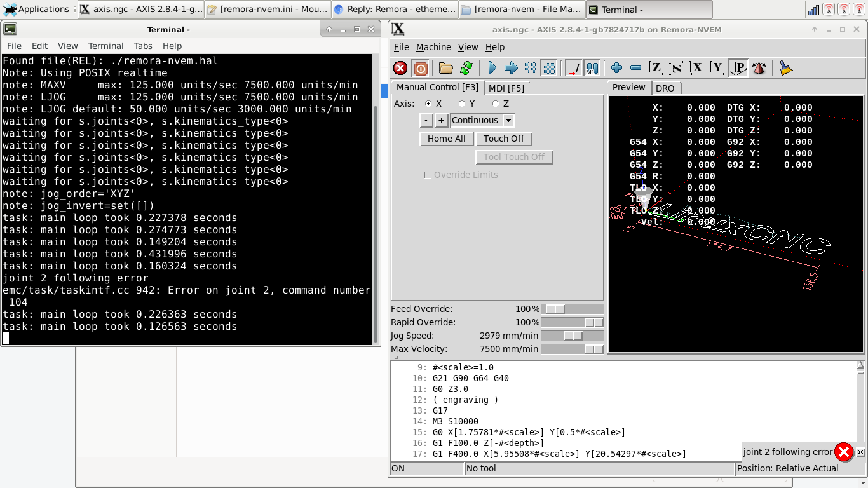Pause program execution in the AXIS toolbar
This screenshot has width=868, height=488.
click(x=530, y=68)
